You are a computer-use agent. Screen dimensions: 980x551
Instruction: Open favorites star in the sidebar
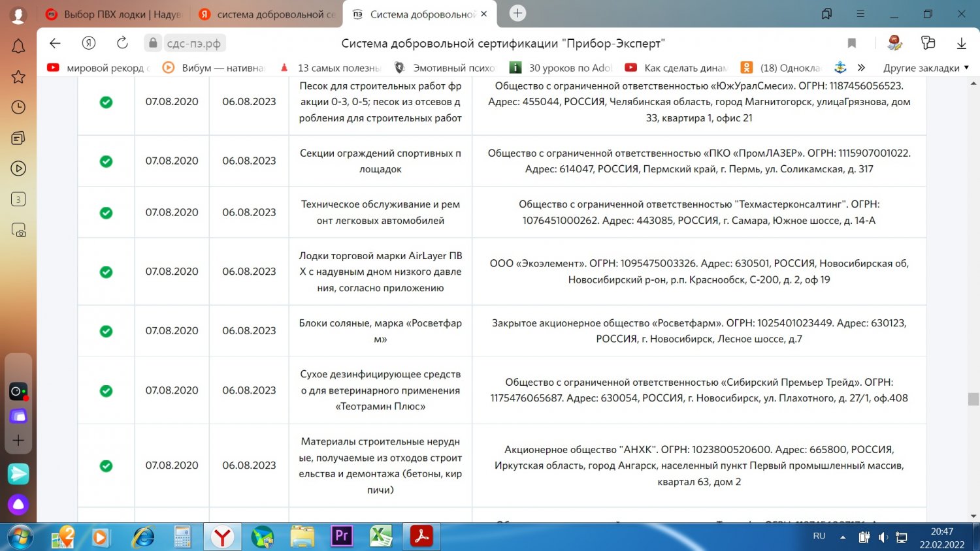(18, 77)
